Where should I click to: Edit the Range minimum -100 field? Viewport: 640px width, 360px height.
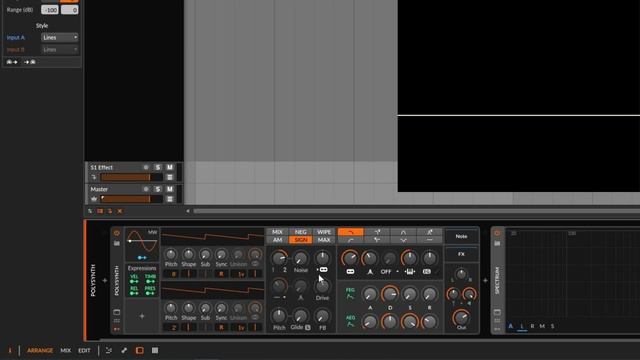50,10
